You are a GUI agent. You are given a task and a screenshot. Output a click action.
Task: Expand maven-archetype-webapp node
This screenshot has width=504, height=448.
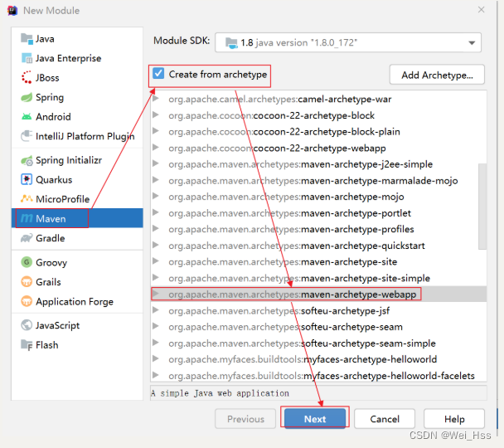tap(156, 294)
